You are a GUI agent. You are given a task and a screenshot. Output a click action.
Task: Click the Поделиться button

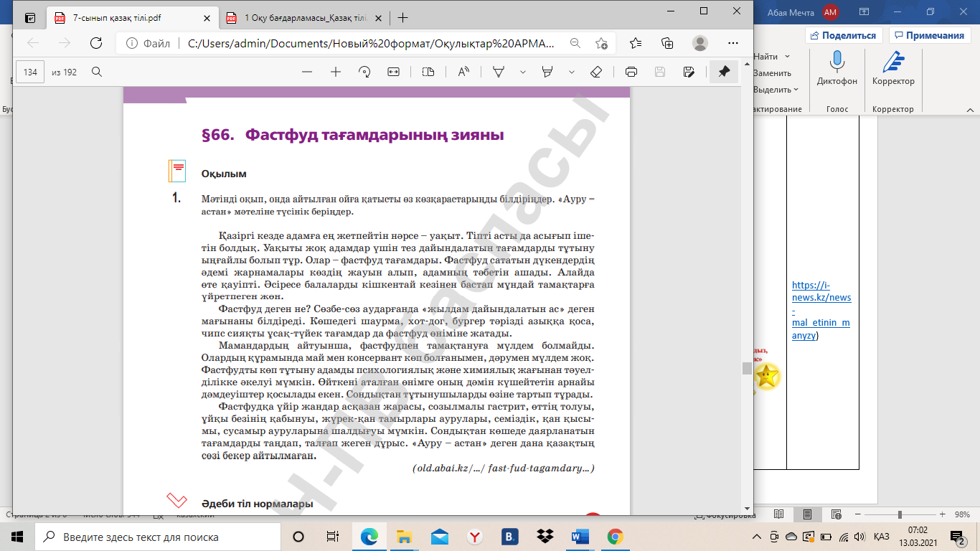(844, 35)
